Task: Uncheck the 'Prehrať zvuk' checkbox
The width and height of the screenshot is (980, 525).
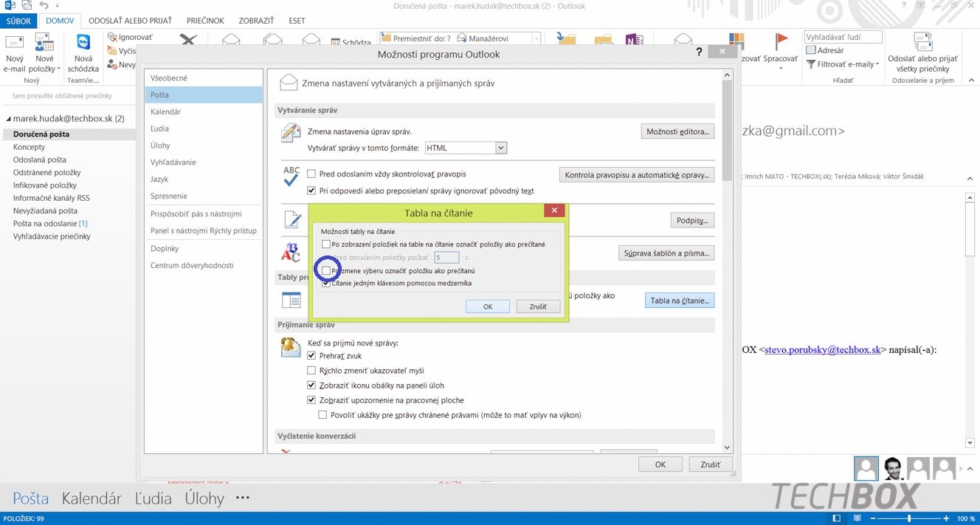Action: click(311, 356)
